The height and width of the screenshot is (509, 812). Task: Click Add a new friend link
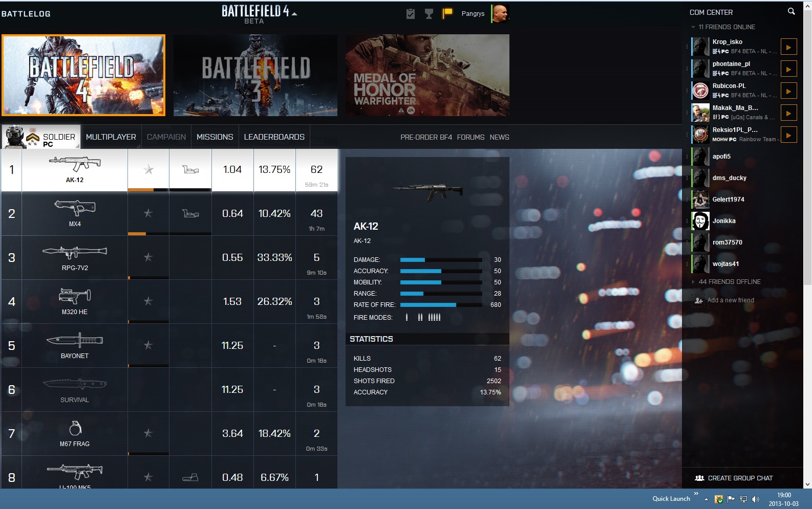[x=731, y=300]
